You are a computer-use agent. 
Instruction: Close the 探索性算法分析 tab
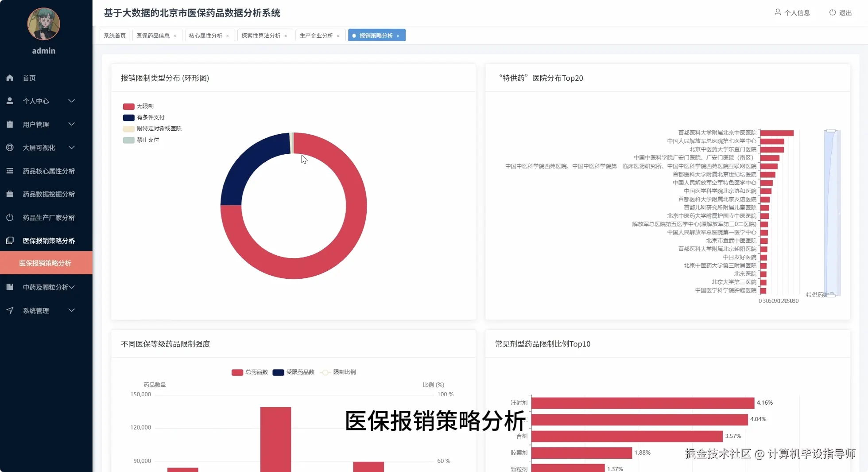pyautogui.click(x=286, y=36)
